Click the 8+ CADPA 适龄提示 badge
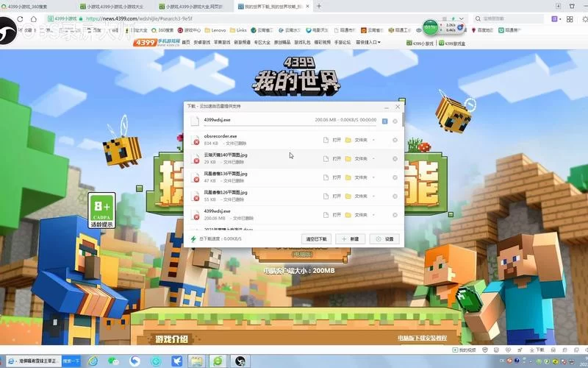 coord(101,210)
